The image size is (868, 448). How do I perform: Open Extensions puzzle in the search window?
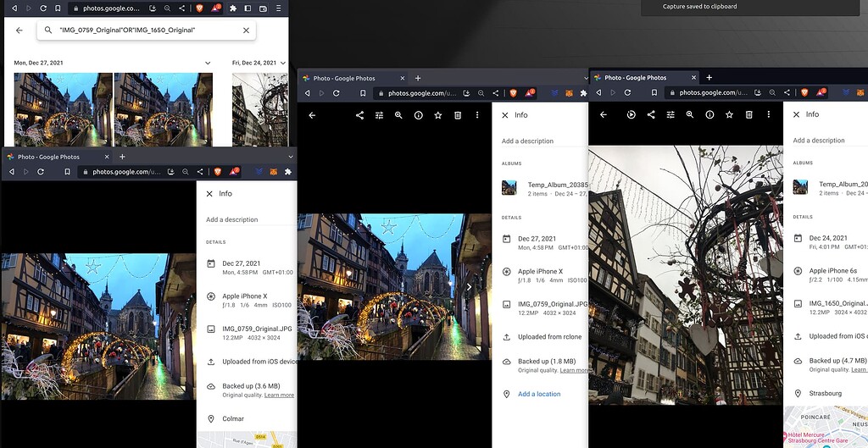coord(233,8)
